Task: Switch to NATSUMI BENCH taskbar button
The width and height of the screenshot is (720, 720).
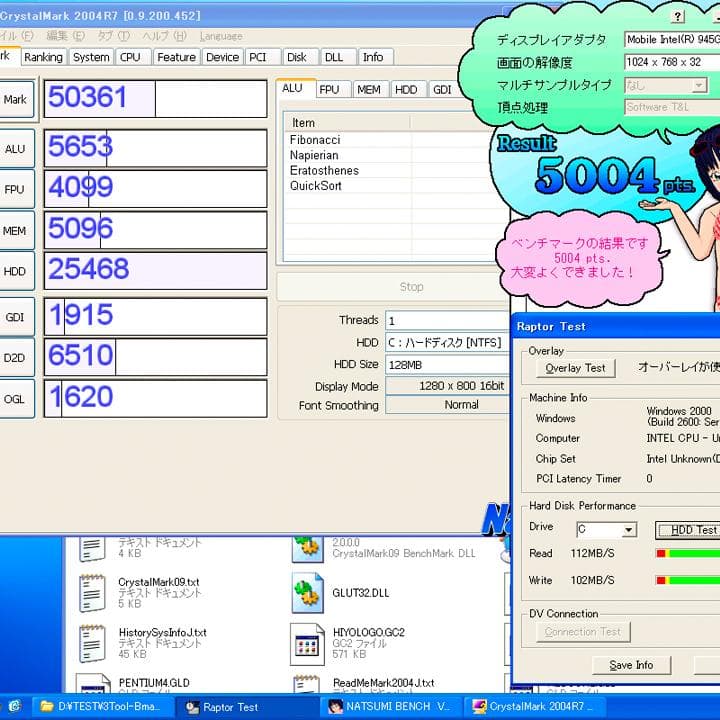Action: click(391, 706)
